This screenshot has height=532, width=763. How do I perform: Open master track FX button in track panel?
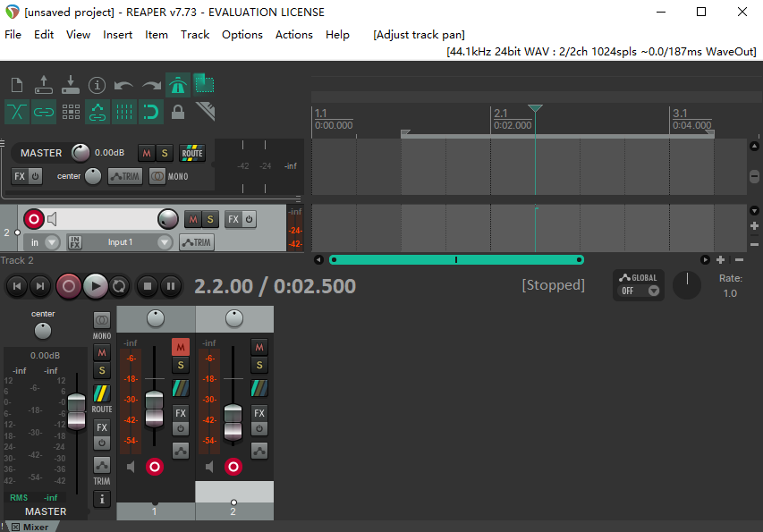click(20, 176)
